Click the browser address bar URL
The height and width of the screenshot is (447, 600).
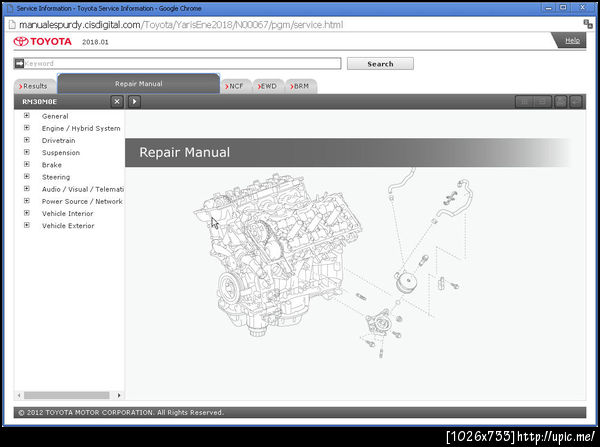pos(181,25)
